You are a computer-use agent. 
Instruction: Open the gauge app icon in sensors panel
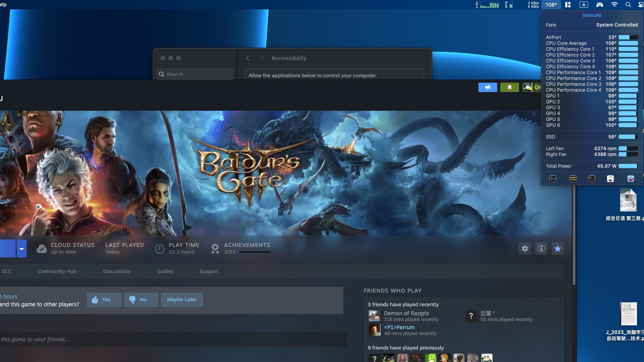click(630, 179)
